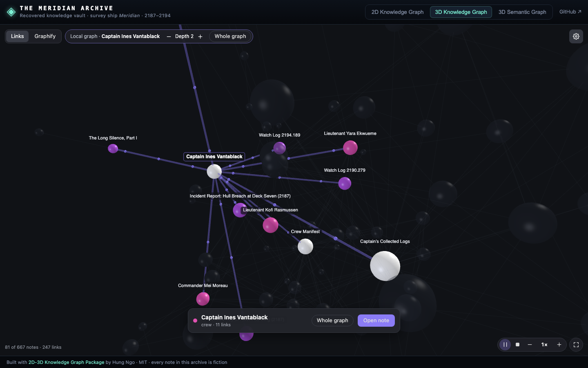Open note for Captain Ines Vantablack
The image size is (588, 368).
[376, 321]
